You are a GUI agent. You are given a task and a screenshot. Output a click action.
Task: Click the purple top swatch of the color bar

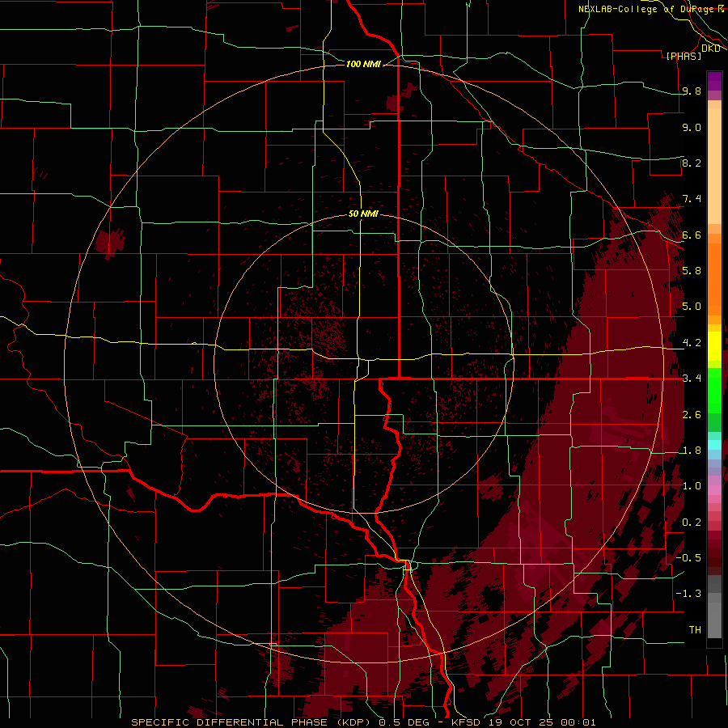[714, 81]
